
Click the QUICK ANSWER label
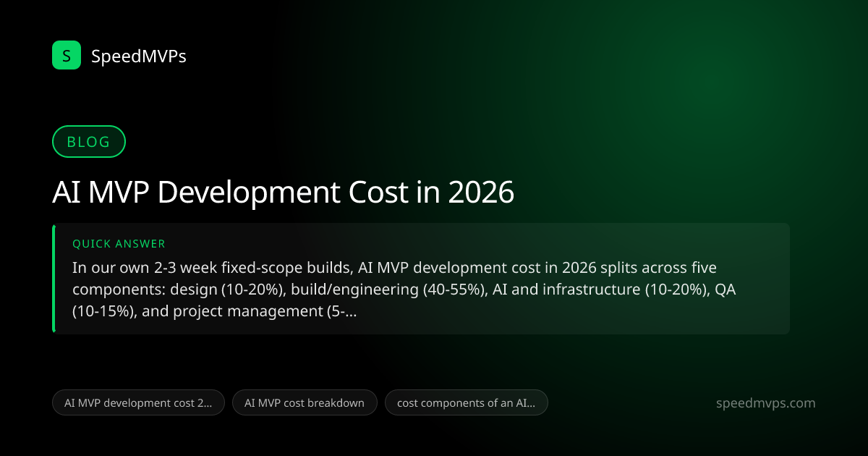(119, 244)
